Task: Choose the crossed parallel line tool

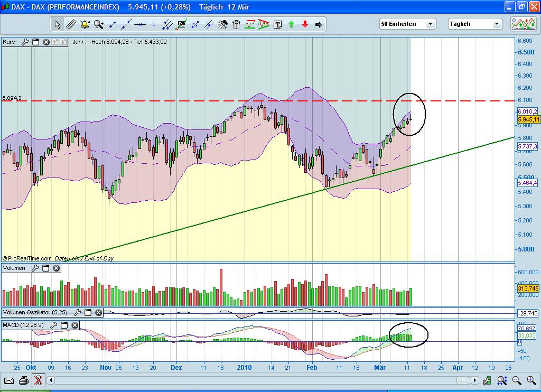Action: 209,24
